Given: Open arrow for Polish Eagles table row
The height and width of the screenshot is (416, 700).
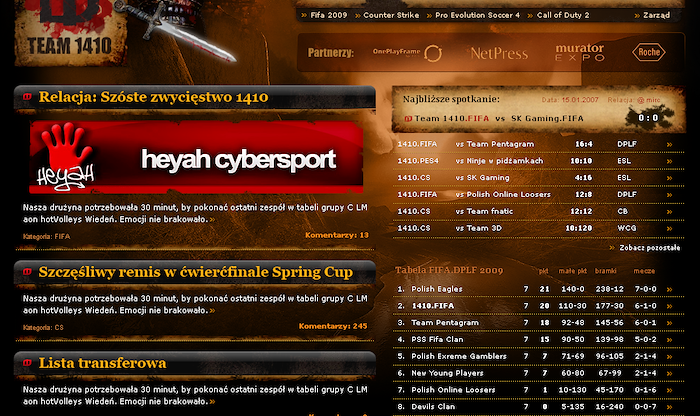Looking at the screenshot, I should click(669, 289).
